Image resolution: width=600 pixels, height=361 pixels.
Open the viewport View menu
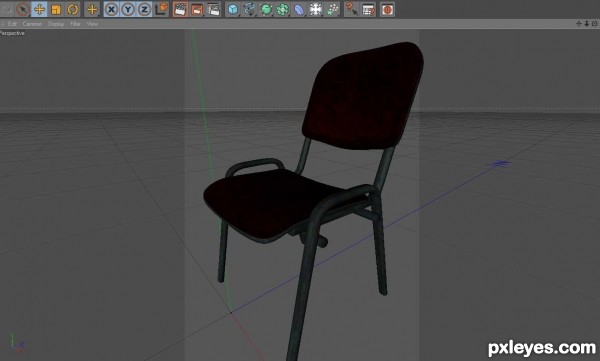coord(92,24)
